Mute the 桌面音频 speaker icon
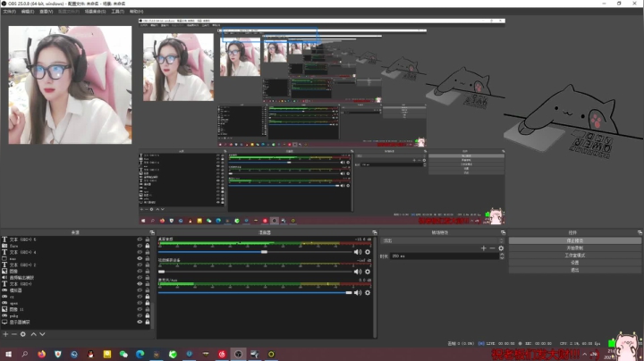The width and height of the screenshot is (644, 361). click(x=358, y=252)
